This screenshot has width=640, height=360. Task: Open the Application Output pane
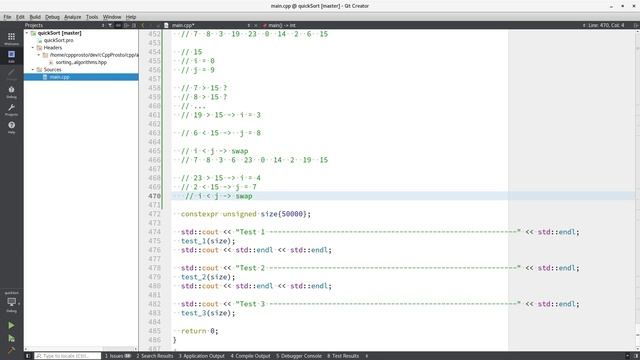tap(202, 356)
